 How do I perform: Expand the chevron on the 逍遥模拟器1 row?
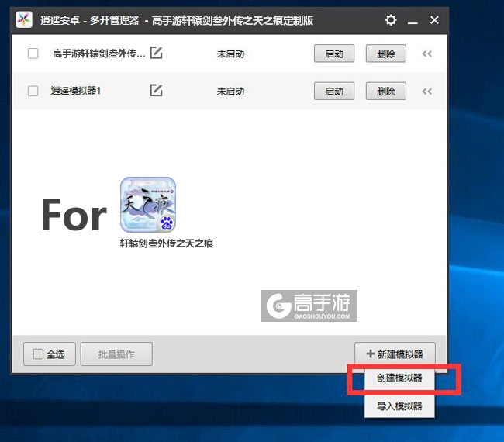(x=426, y=91)
